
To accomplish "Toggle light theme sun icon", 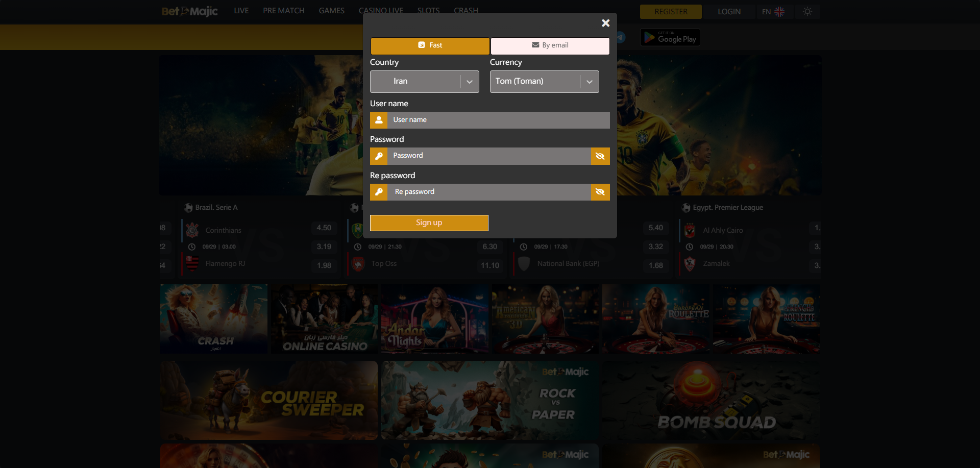I will [x=807, y=11].
